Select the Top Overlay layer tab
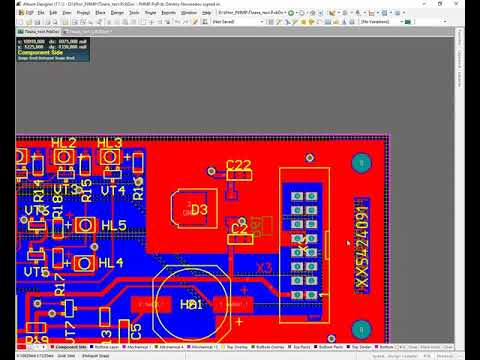Screen dimensions: 480x360 235,347
